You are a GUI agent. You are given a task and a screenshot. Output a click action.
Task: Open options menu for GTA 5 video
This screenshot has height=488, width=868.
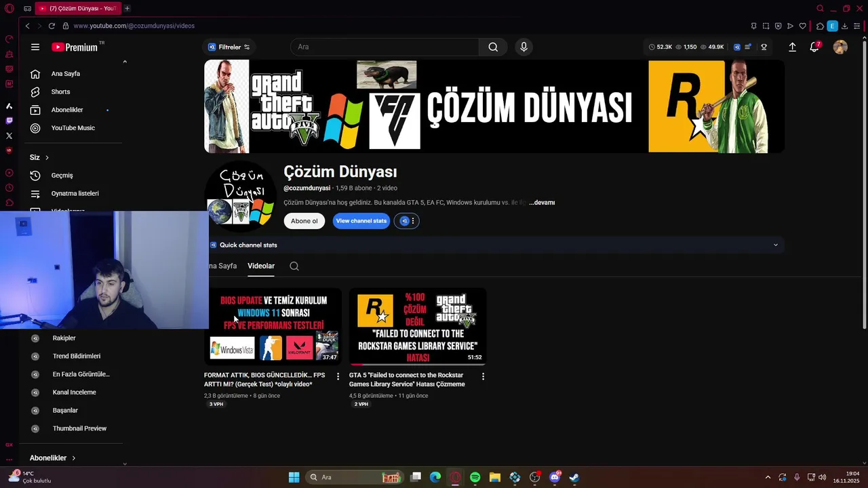pos(483,376)
